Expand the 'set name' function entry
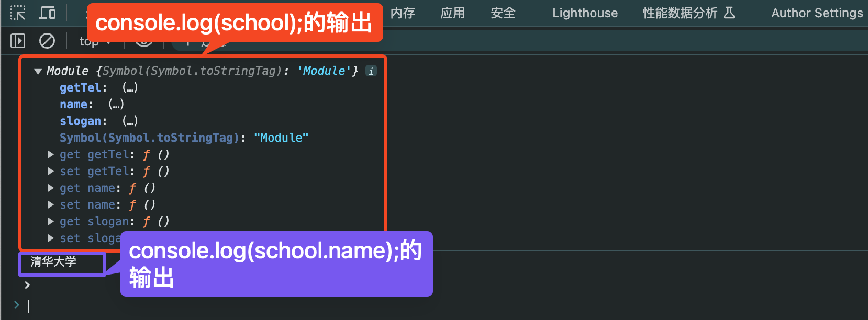The height and width of the screenshot is (320, 868). tap(51, 205)
